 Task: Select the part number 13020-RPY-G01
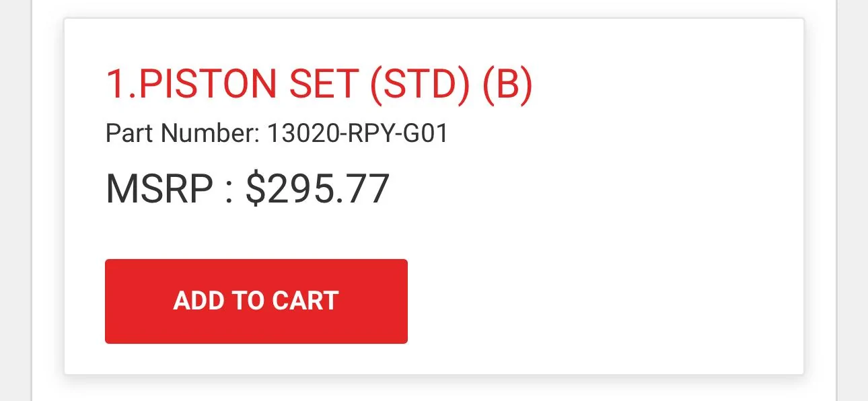pos(357,134)
